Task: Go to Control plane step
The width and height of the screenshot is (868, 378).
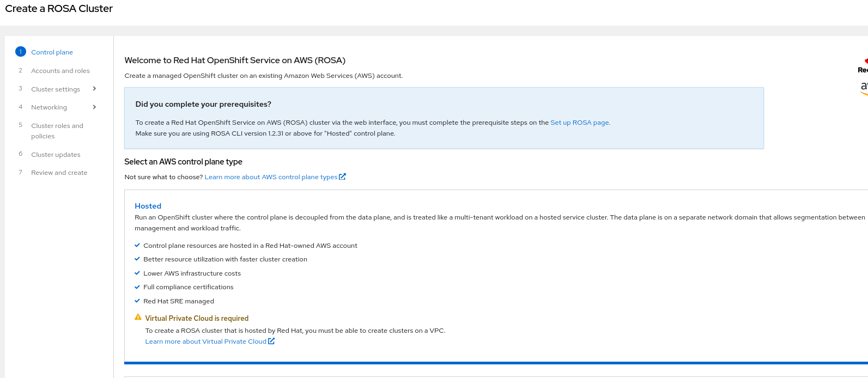Action: 52,52
